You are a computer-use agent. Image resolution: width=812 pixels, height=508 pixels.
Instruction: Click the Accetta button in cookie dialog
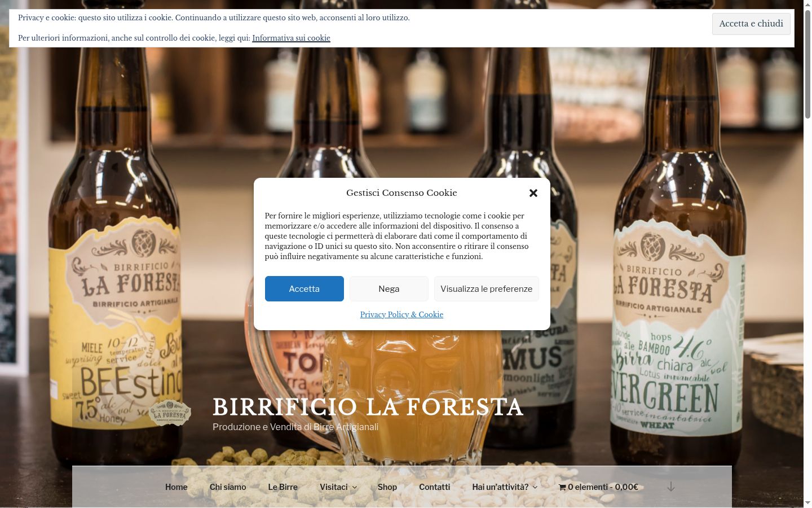click(x=304, y=288)
